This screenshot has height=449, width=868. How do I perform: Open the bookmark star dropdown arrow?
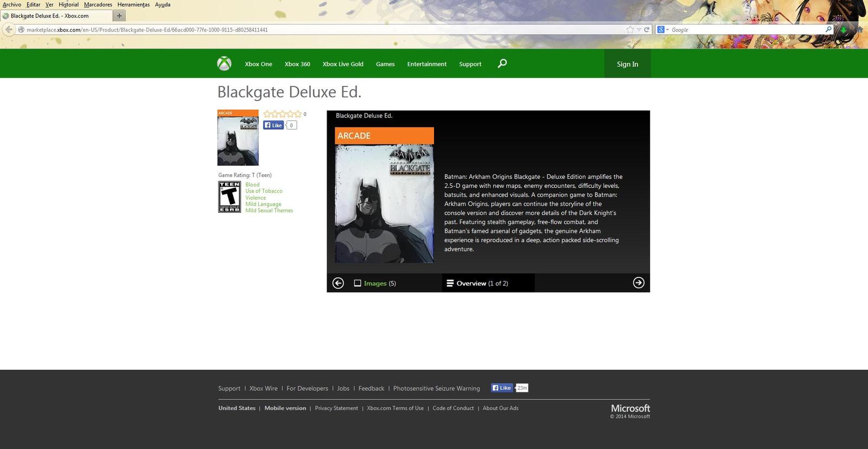click(x=639, y=30)
